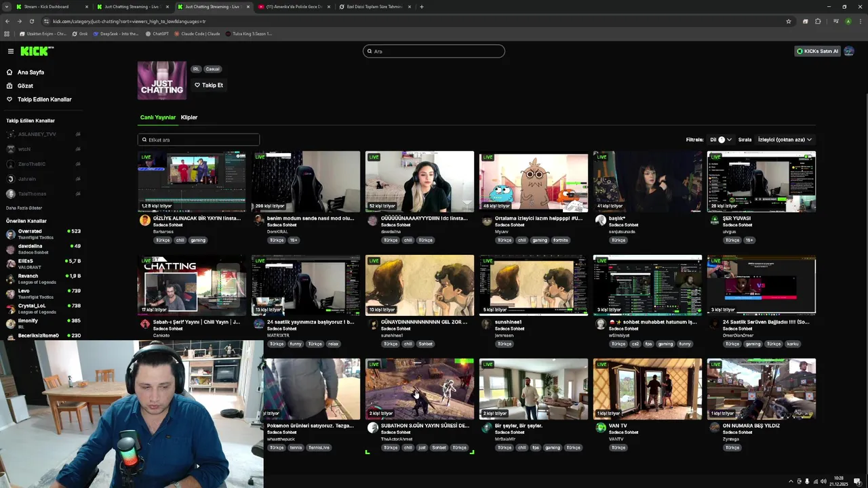
Task: Open Jahrein followed channel
Action: pyautogui.click(x=42, y=179)
